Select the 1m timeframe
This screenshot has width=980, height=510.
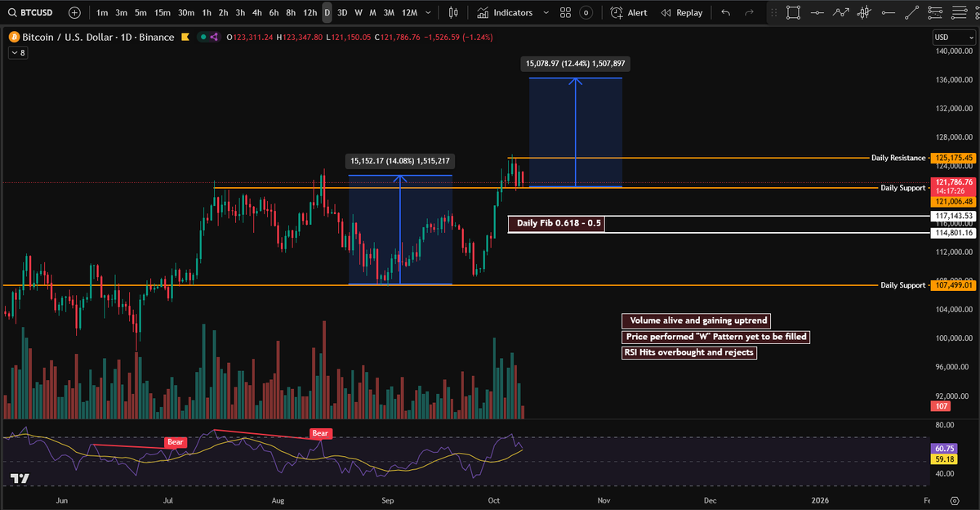pos(102,12)
